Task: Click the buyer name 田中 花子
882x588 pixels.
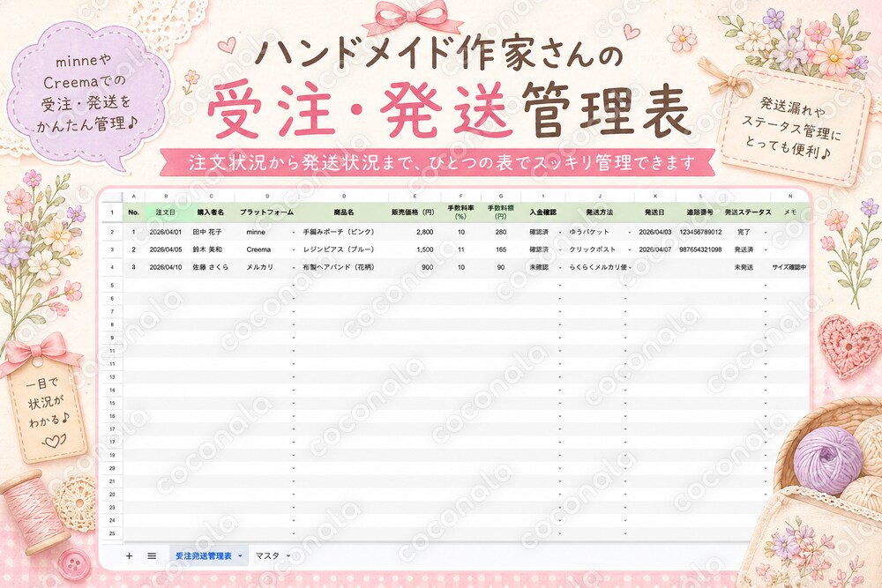Action: click(207, 232)
